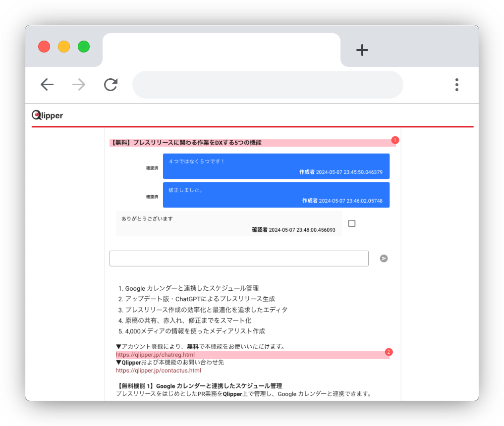Viewport: 504px width, 426px height.
Task: Select the currently open browser tab
Action: click(221, 50)
